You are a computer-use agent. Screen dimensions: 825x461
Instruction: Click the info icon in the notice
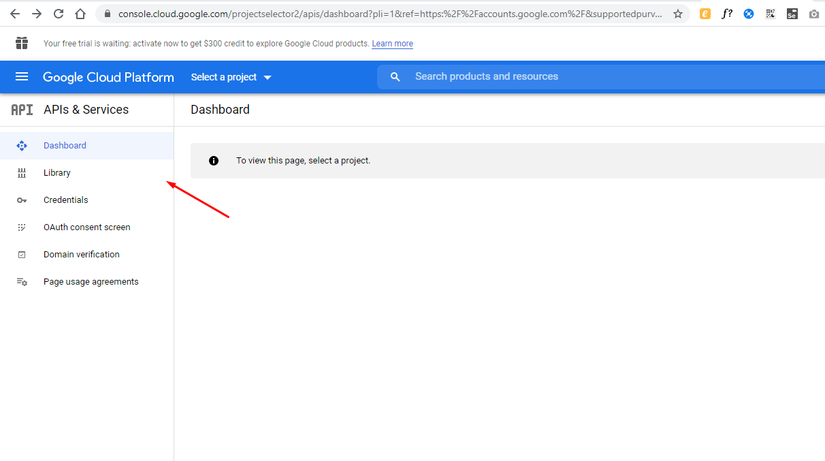214,161
